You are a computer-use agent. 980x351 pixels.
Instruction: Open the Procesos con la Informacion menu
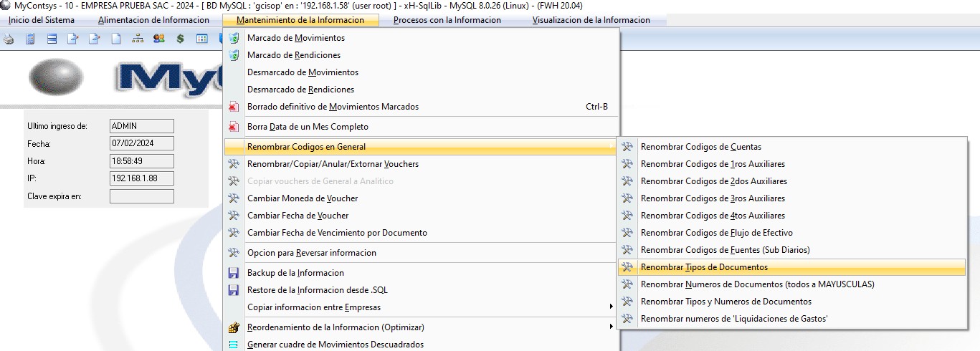(x=447, y=20)
